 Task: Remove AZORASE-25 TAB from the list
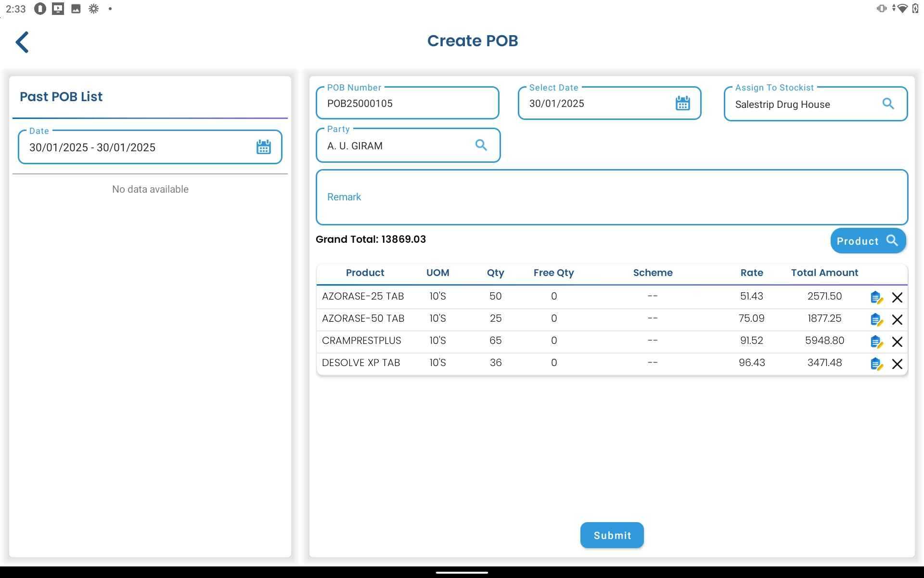897,298
